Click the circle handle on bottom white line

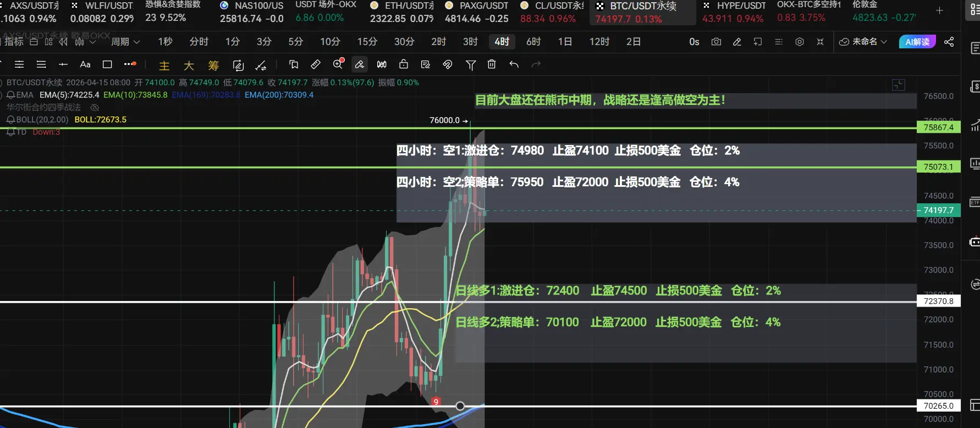[460, 406]
